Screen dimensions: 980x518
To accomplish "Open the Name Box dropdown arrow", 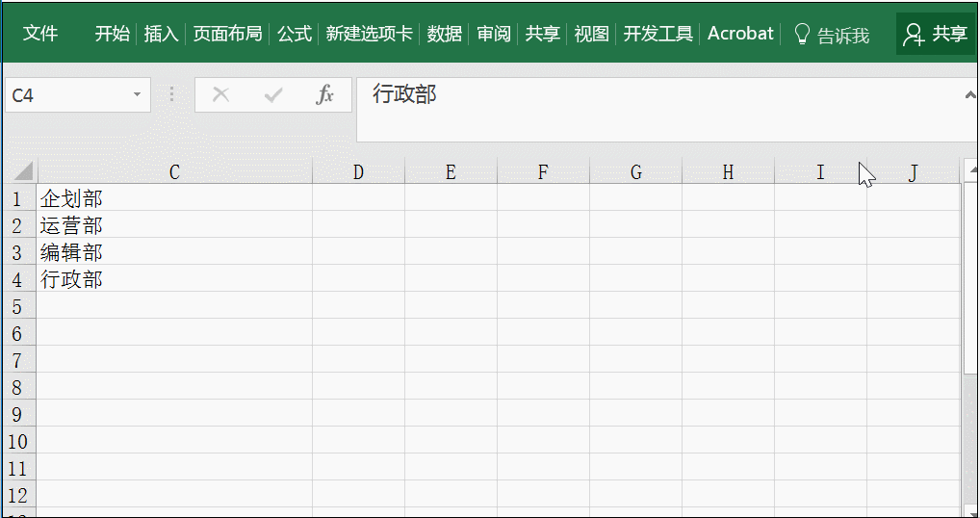I will [x=137, y=95].
